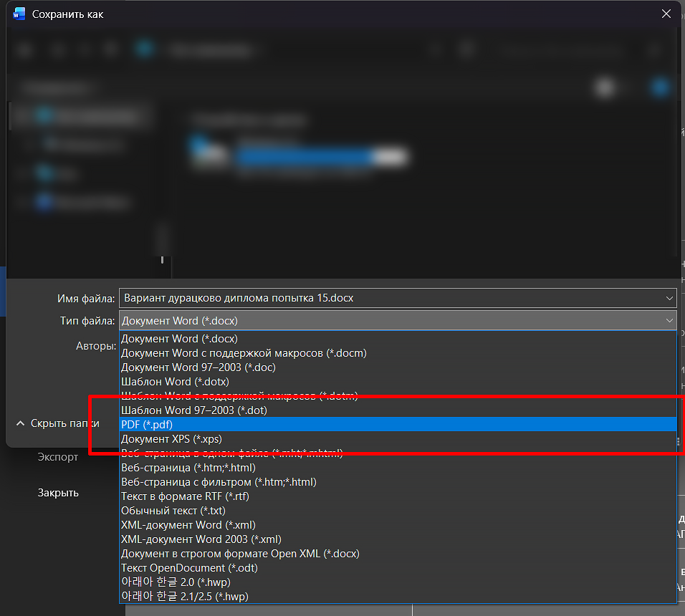Screen dimensions: 685x616
Task: Choose Веб-страница с фильтром format
Action: point(219,482)
